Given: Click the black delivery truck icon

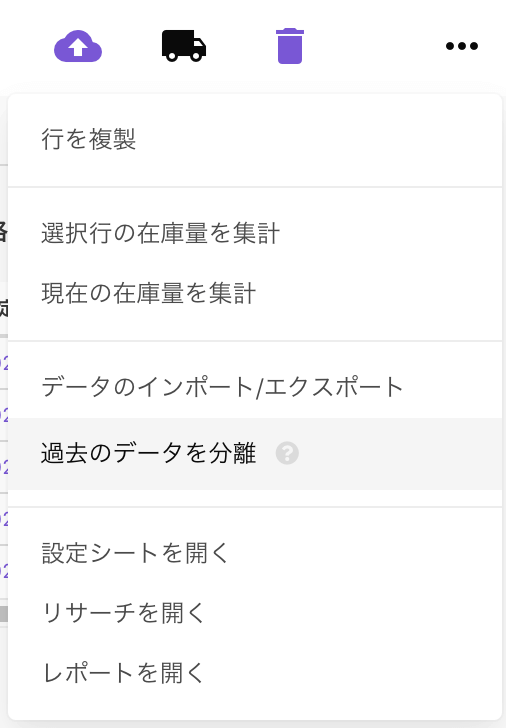Looking at the screenshot, I should (184, 46).
